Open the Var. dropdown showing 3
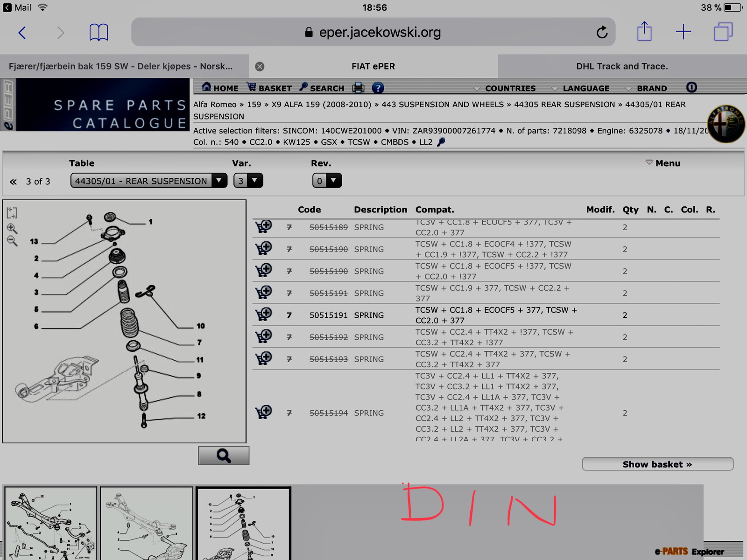The width and height of the screenshot is (747, 560). (248, 181)
